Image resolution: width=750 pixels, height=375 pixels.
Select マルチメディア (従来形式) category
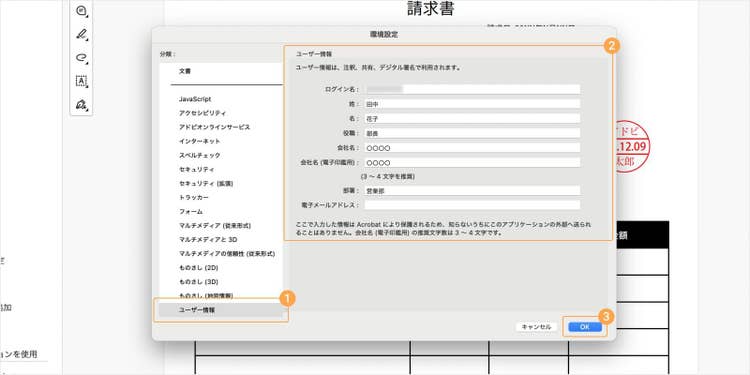(x=215, y=225)
